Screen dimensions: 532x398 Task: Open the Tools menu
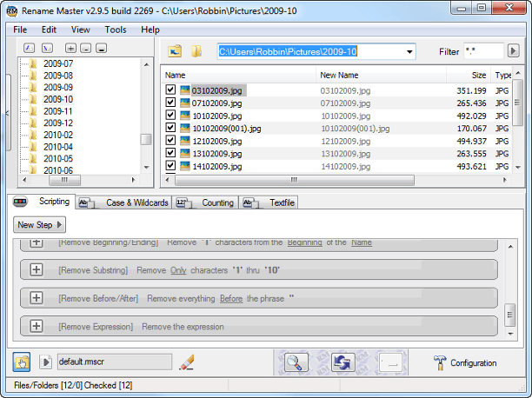[116, 30]
